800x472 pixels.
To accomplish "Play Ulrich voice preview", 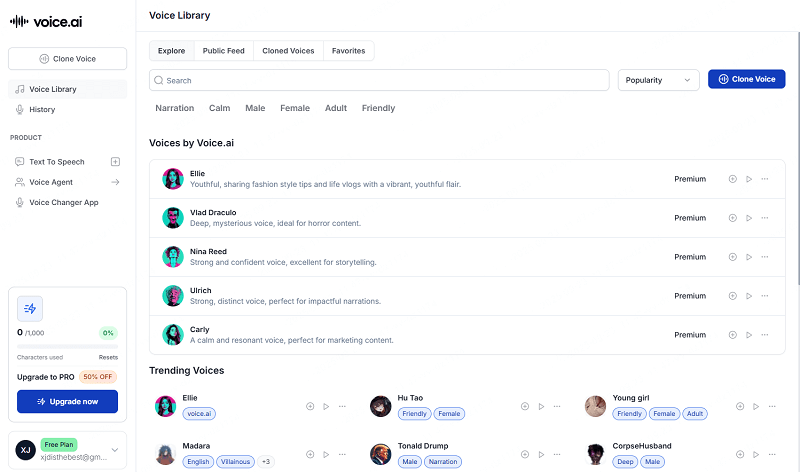I will [749, 296].
